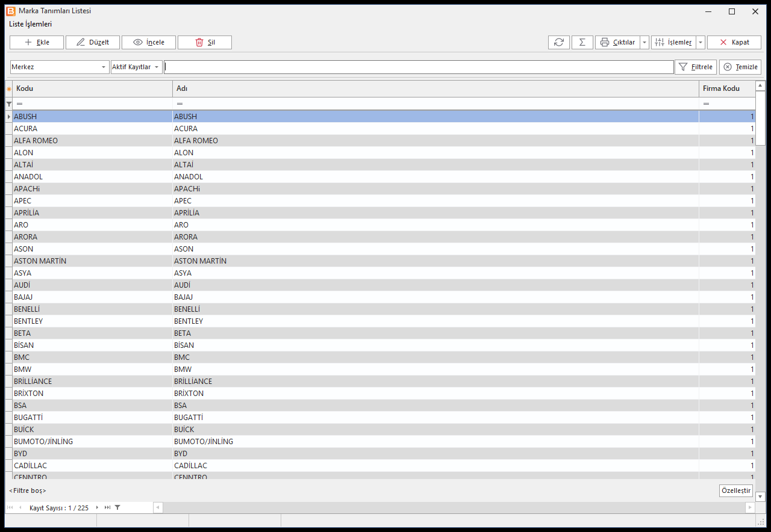The image size is (771, 532).
Task: Jump to the last record arrow
Action: (107, 508)
